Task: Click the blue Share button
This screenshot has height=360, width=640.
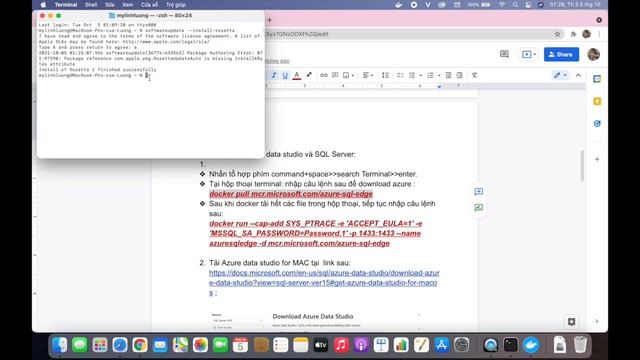Action: tap(561, 54)
